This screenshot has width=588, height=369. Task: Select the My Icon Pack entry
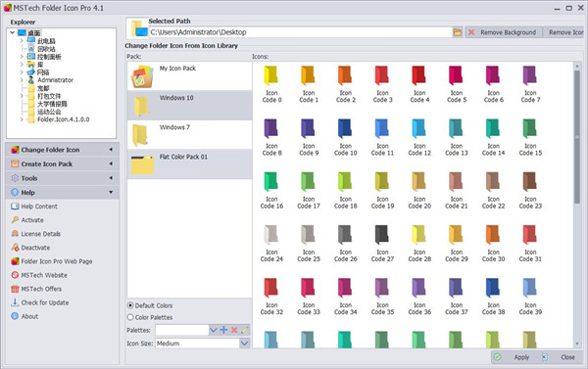(x=189, y=76)
